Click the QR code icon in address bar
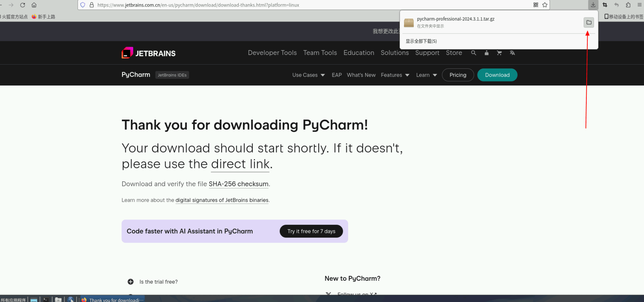Screen dimensions: 644x302 pos(536,5)
